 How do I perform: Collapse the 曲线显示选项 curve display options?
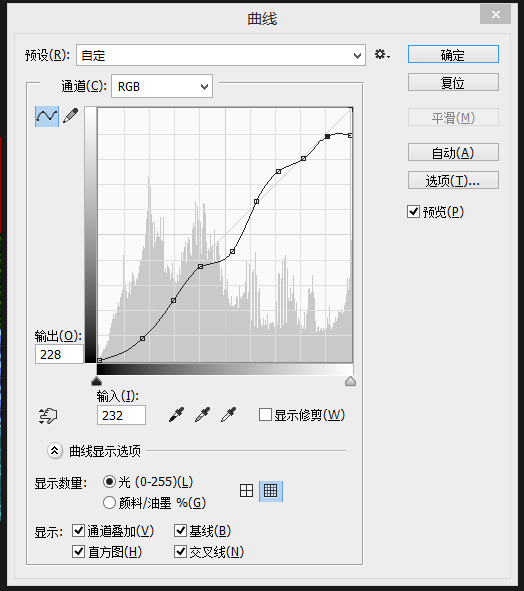[x=54, y=450]
